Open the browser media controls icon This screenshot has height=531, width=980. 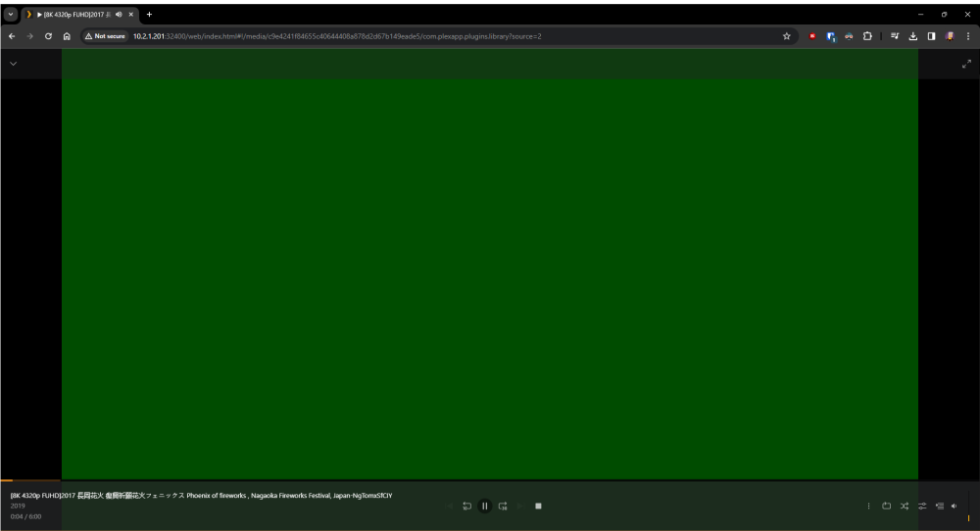point(895,36)
